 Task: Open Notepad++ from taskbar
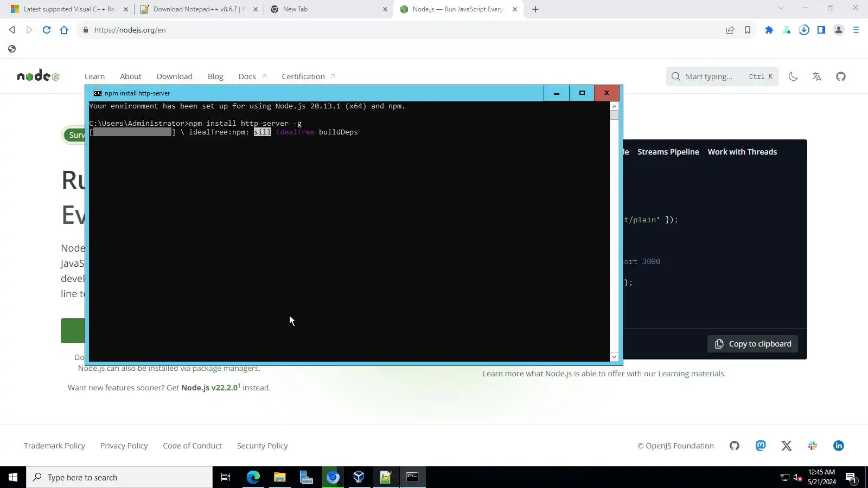coord(386,477)
